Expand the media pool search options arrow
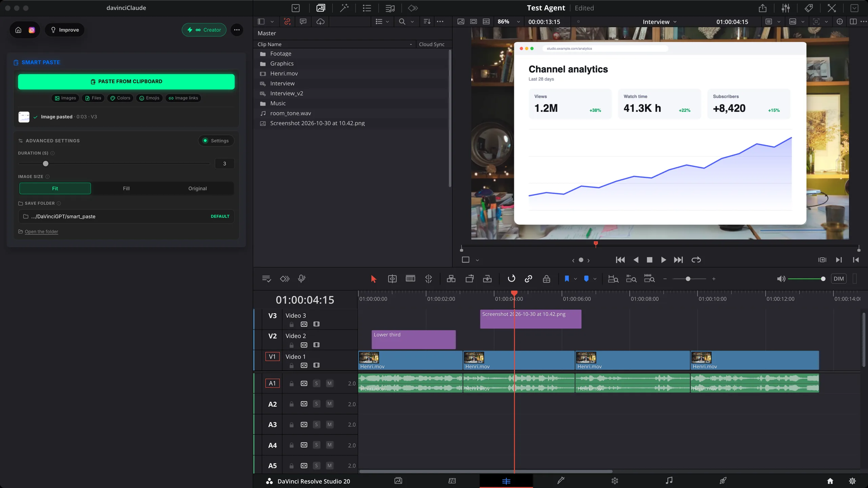The image size is (868, 488). coord(412,22)
